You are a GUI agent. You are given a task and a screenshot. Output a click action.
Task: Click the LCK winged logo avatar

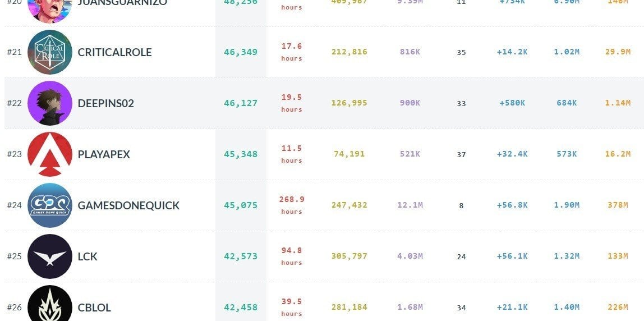tap(50, 256)
